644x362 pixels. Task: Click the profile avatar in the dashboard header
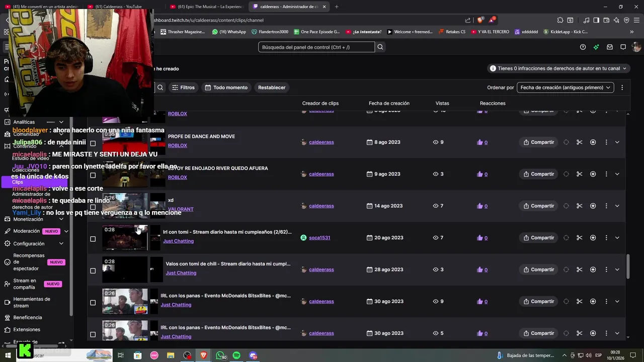pos(636,47)
